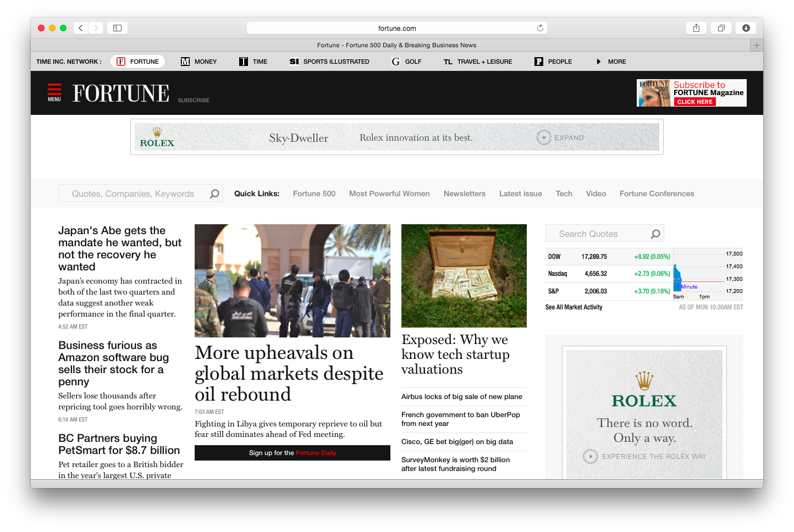Show all tabs overview icon
Viewport: 794px width, 532px height.
[x=721, y=28]
